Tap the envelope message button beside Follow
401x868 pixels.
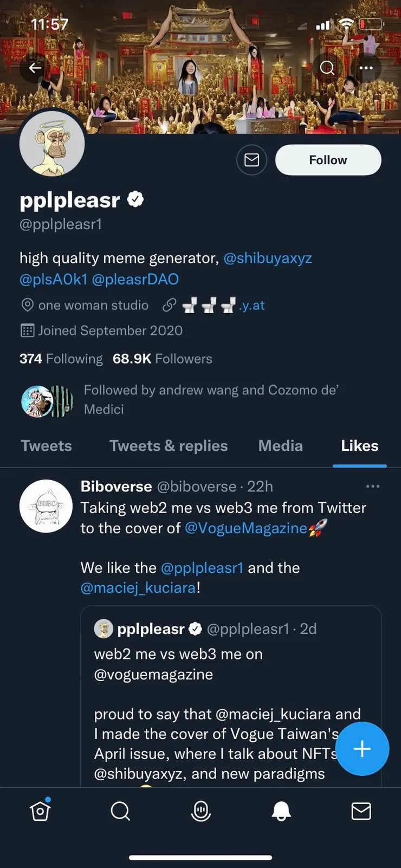click(251, 160)
